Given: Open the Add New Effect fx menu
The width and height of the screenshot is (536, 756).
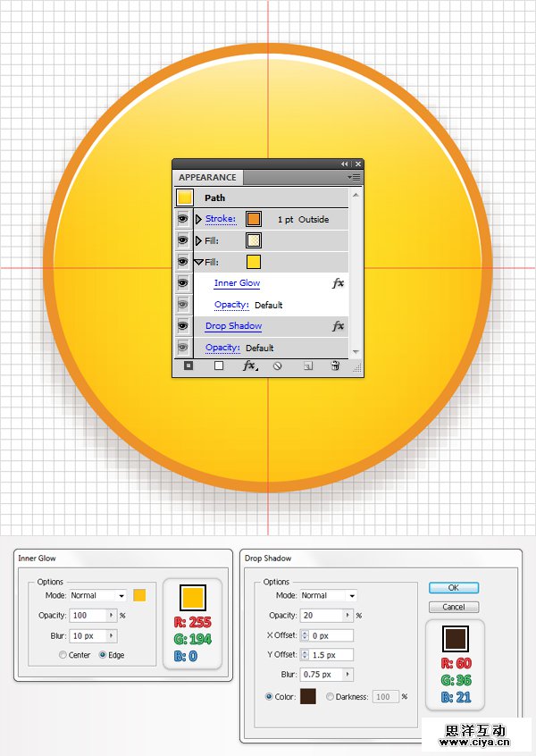Looking at the screenshot, I should tap(249, 365).
